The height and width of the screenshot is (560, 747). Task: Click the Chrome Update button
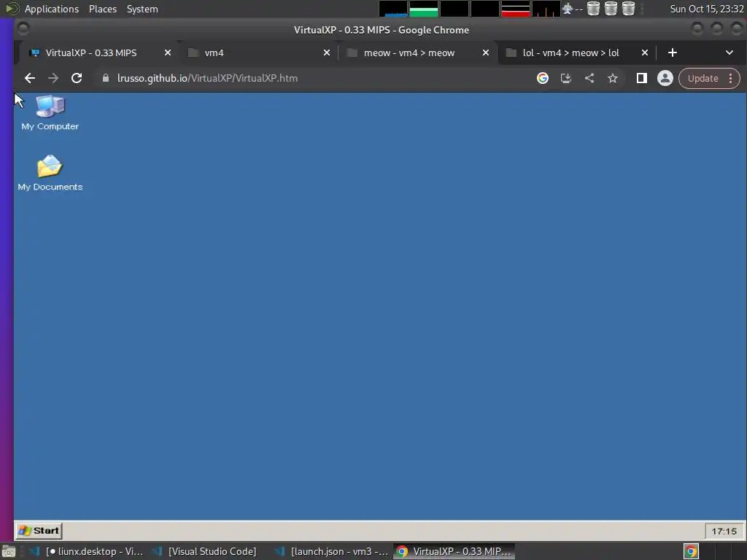[703, 78]
